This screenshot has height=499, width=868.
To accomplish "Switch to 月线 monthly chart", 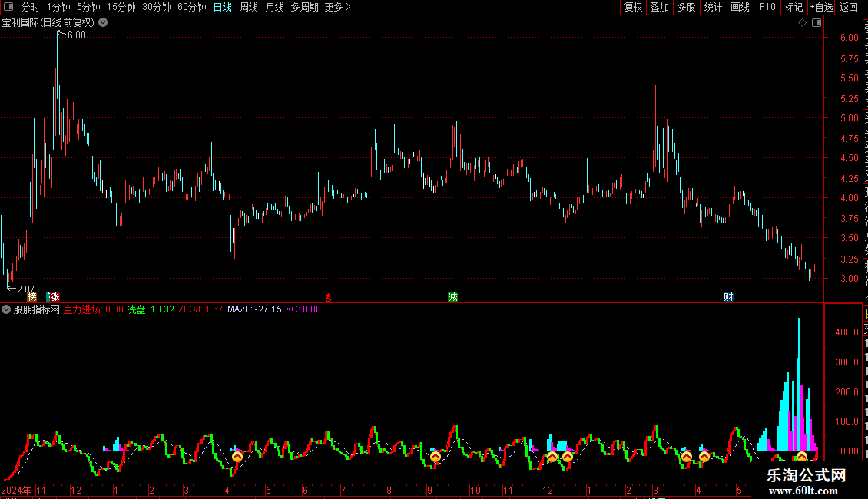I will [x=274, y=7].
